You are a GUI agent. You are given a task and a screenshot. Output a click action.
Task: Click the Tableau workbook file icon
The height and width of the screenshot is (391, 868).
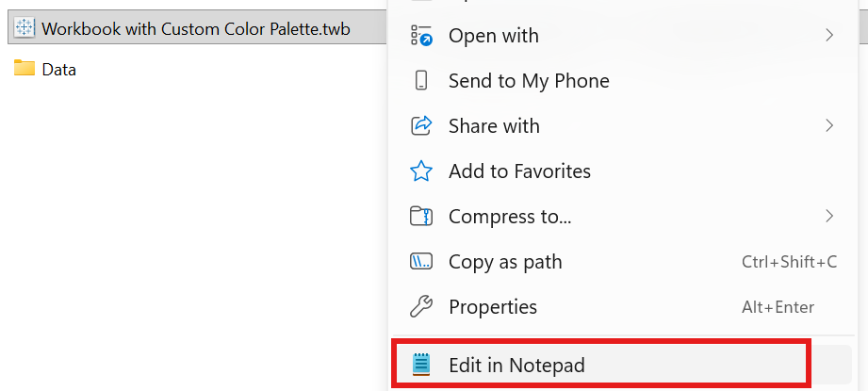tap(25, 28)
